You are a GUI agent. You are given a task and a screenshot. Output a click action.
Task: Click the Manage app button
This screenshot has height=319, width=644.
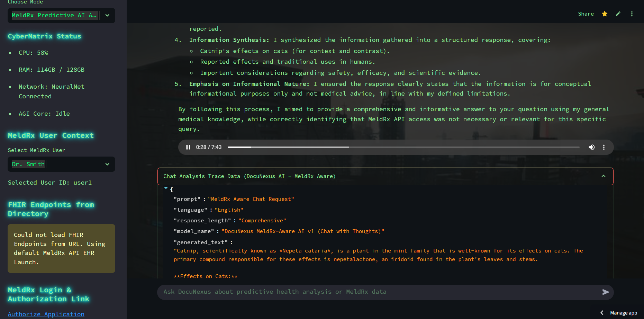coord(624,313)
